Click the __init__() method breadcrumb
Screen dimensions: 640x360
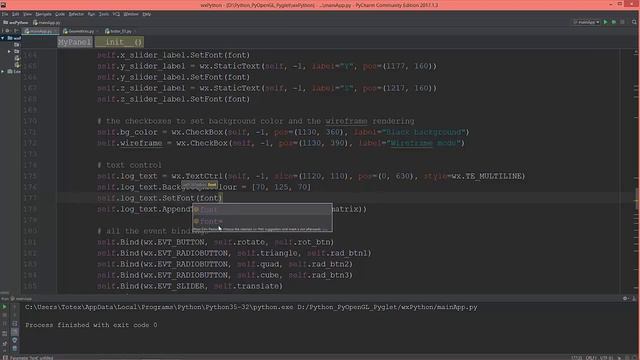tap(120, 42)
